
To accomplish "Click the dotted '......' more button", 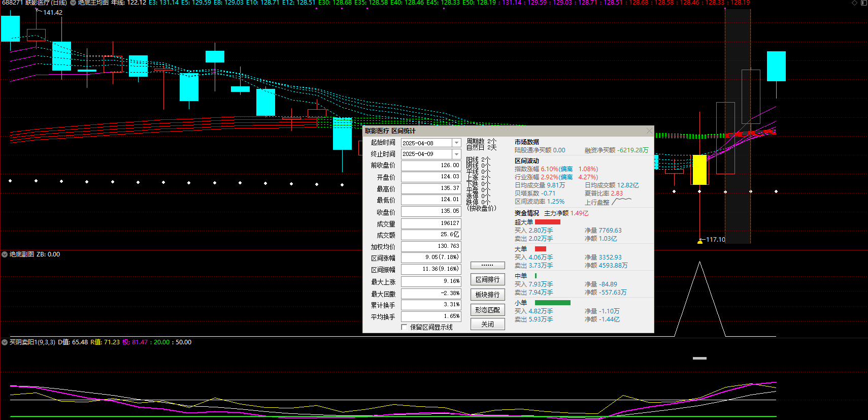I will point(487,265).
